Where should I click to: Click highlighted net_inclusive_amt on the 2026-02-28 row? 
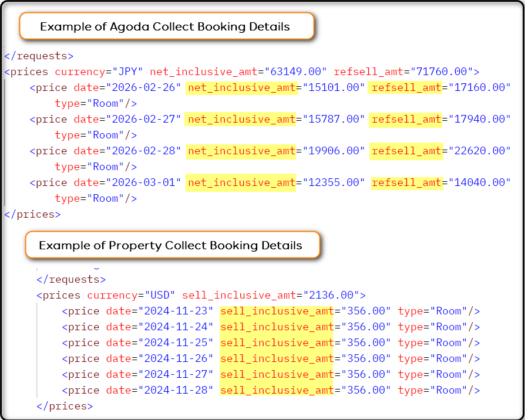tap(241, 151)
